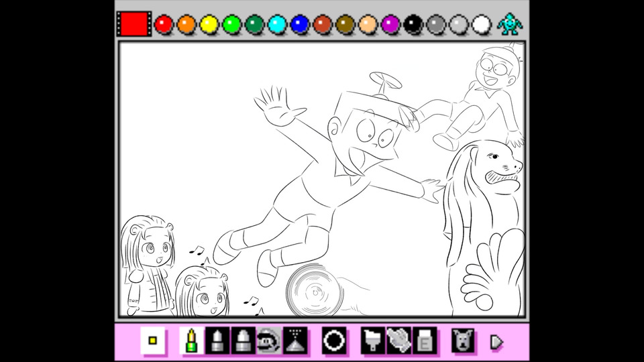The width and height of the screenshot is (644, 362).
Task: Pick the reddish-brown paint ball
Action: click(323, 24)
